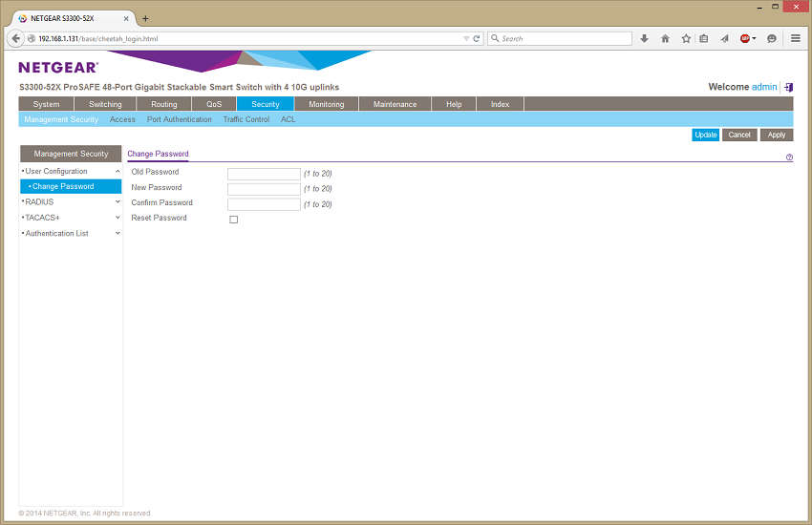Select Management Security submenu

pyautogui.click(x=61, y=119)
